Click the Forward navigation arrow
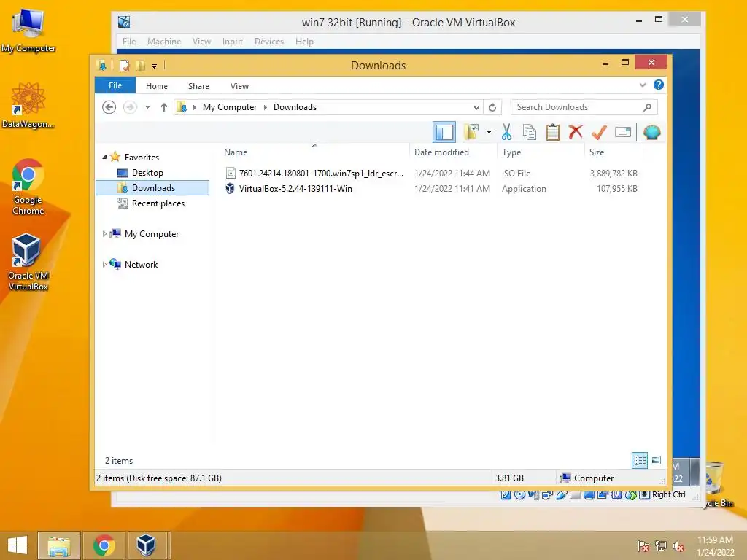 coord(130,107)
